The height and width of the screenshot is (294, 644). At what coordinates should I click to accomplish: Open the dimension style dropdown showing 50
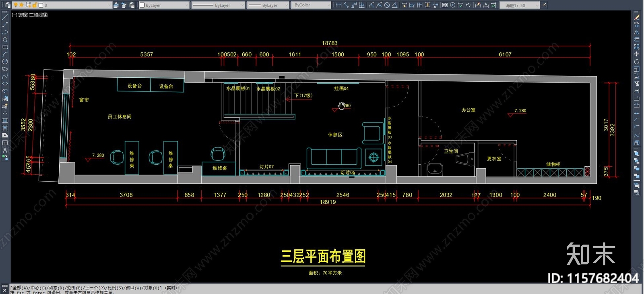(x=519, y=5)
